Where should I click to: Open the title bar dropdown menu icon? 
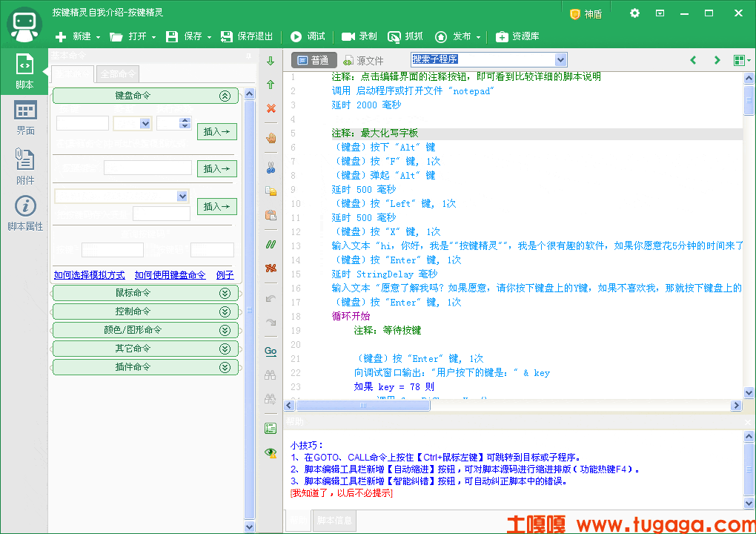tap(660, 13)
